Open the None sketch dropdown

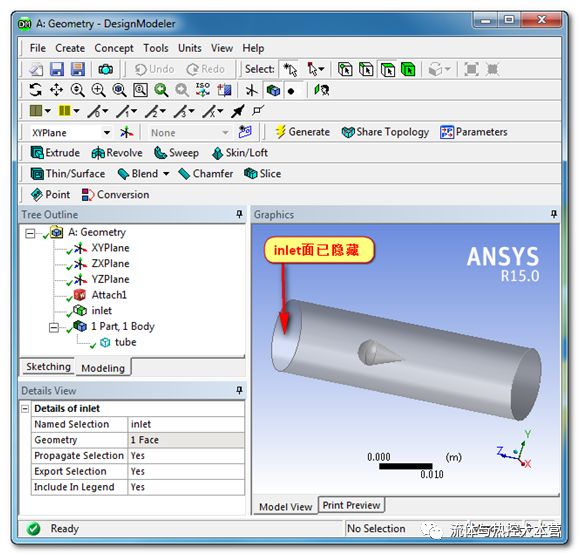(x=225, y=132)
